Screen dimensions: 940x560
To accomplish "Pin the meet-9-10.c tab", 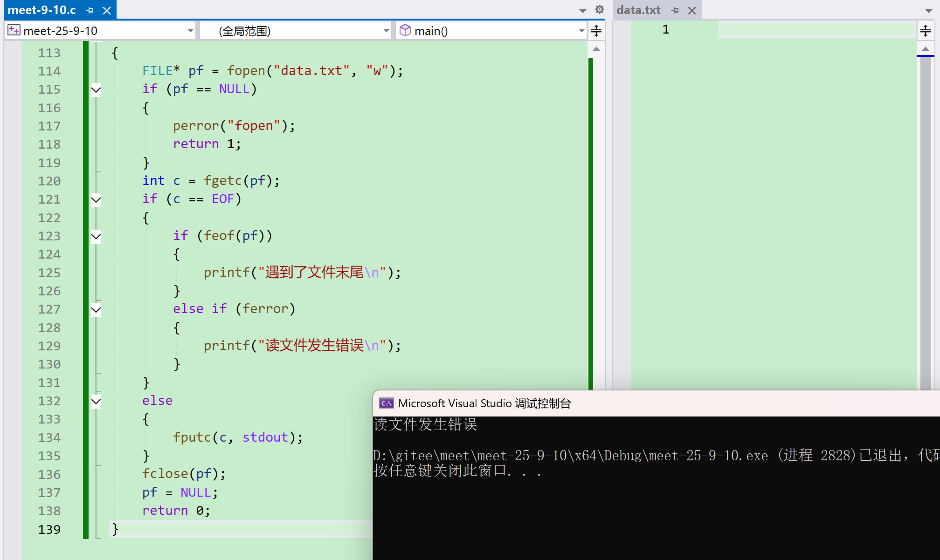I will 90,10.
